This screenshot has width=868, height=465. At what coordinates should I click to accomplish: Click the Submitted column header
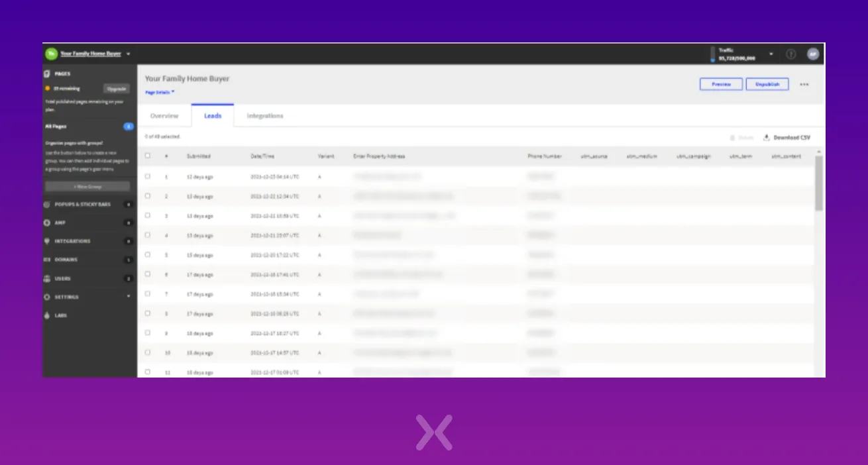click(199, 156)
